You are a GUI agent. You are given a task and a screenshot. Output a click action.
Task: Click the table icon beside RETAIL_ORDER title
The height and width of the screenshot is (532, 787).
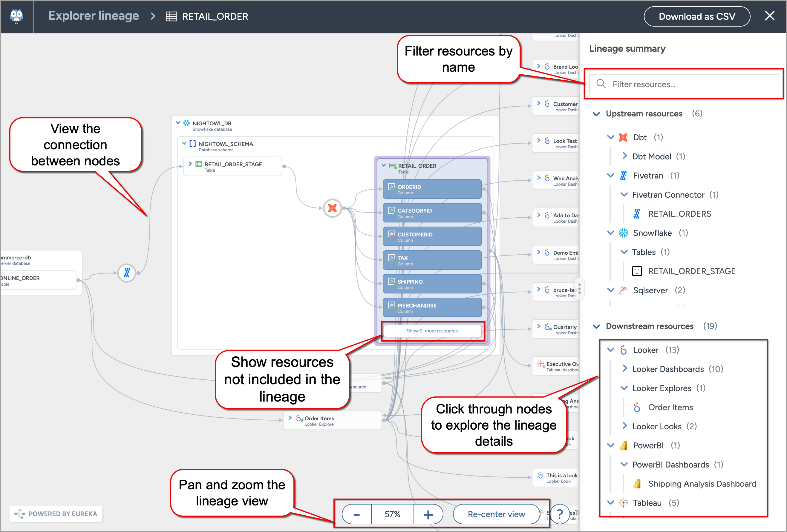coord(171,16)
